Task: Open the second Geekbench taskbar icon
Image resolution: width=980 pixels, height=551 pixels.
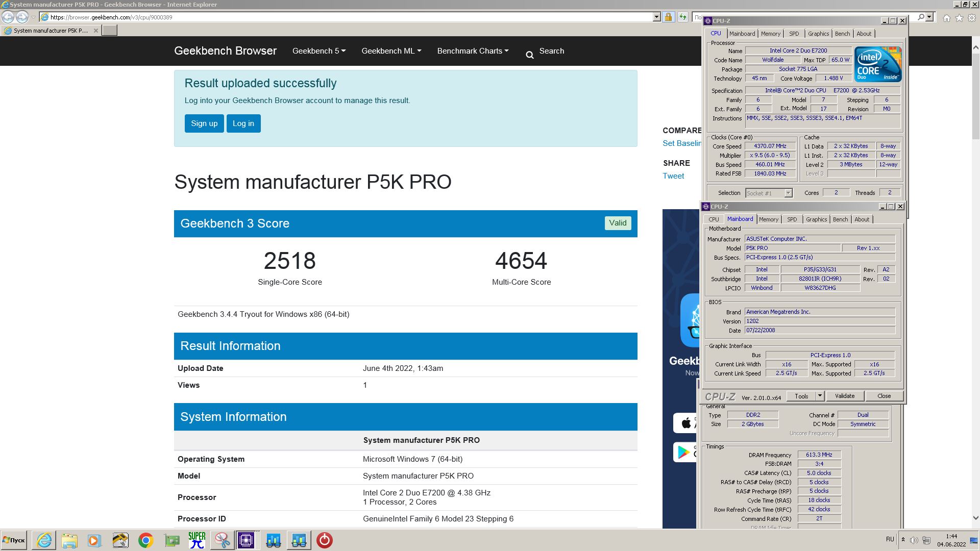Action: click(x=299, y=540)
